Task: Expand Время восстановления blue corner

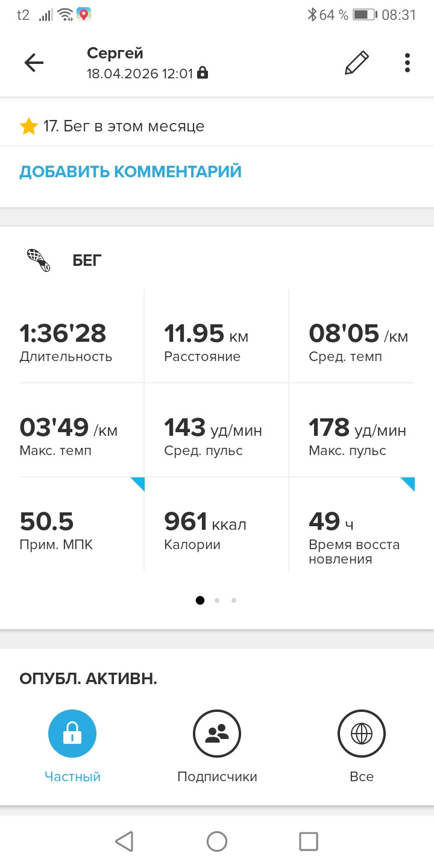Action: [407, 484]
